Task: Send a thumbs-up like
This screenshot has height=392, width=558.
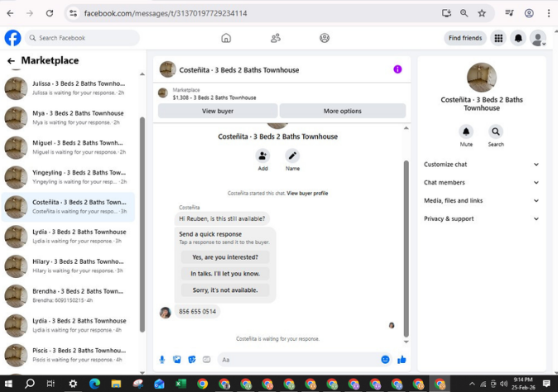Action: coord(402,360)
